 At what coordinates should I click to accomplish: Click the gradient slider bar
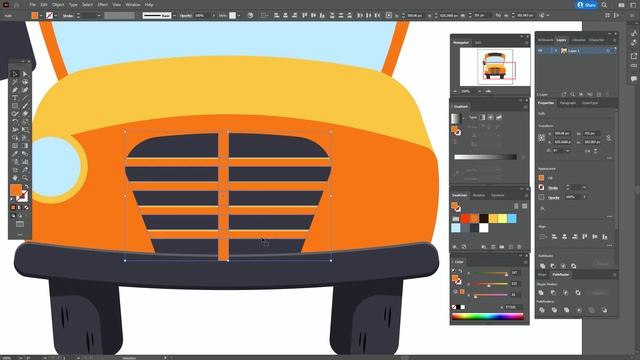[x=485, y=157]
